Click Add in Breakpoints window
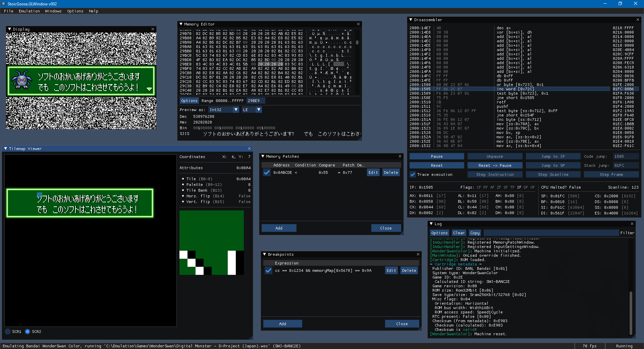This screenshot has width=644, height=349. [x=282, y=324]
